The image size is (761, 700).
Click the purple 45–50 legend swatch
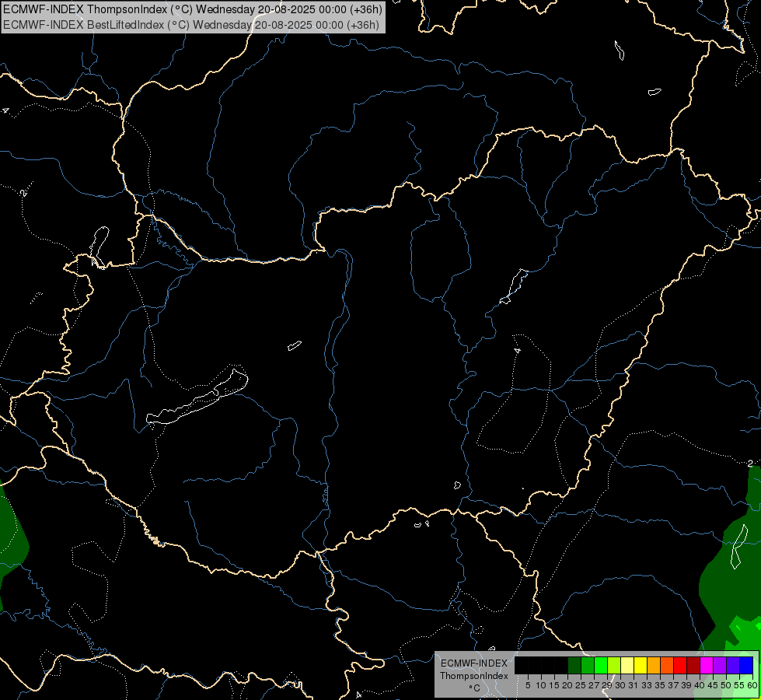click(720, 665)
